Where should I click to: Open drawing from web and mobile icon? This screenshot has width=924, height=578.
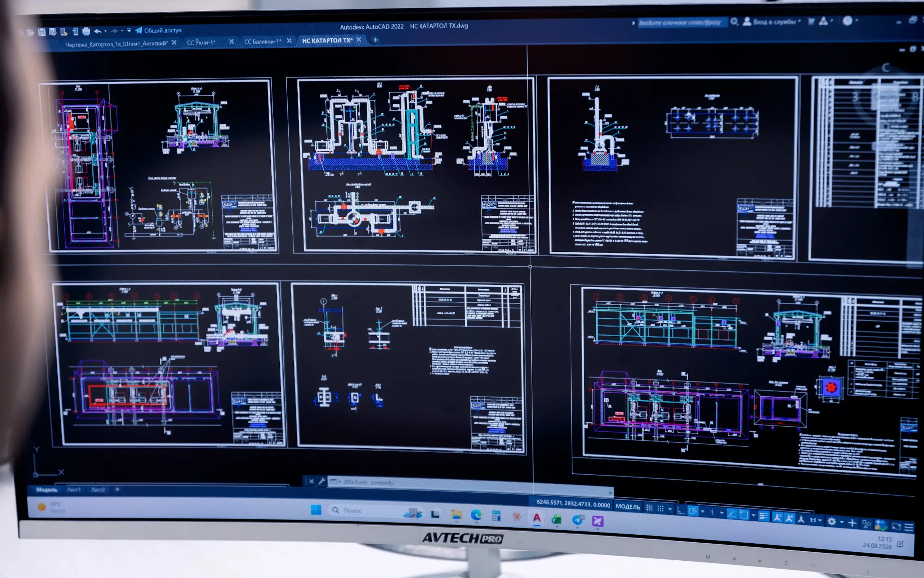tap(64, 32)
